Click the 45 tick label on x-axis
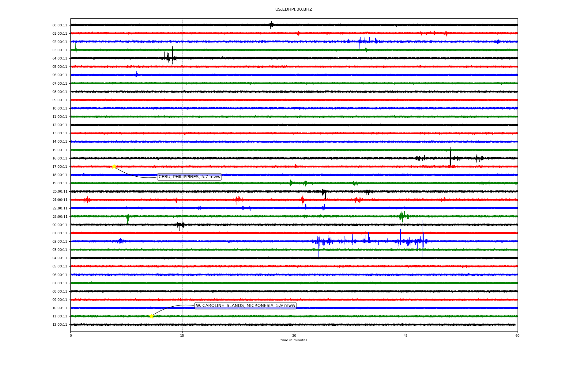588x368 pixels. tap(405, 335)
